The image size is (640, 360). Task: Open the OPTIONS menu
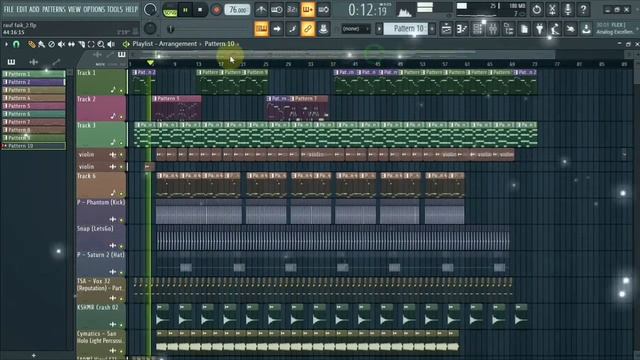pos(94,9)
